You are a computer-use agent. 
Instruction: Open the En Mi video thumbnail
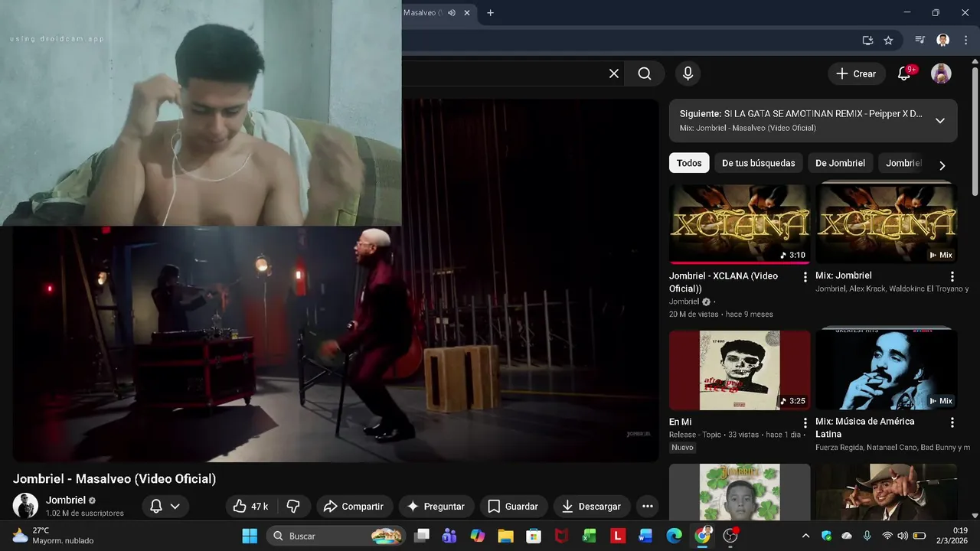tap(739, 370)
